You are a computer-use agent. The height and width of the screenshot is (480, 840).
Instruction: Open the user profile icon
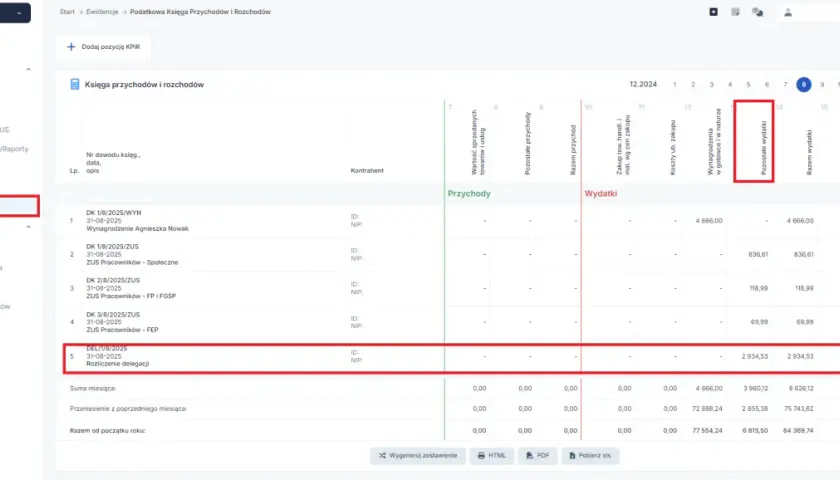pos(788,12)
